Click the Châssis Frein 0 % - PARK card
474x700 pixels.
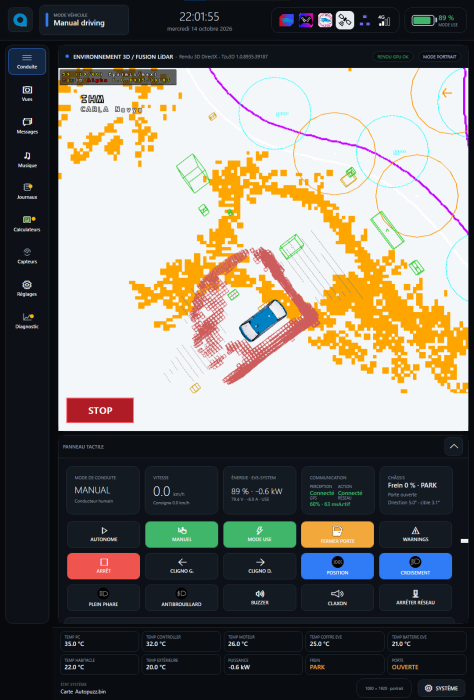tap(416, 490)
